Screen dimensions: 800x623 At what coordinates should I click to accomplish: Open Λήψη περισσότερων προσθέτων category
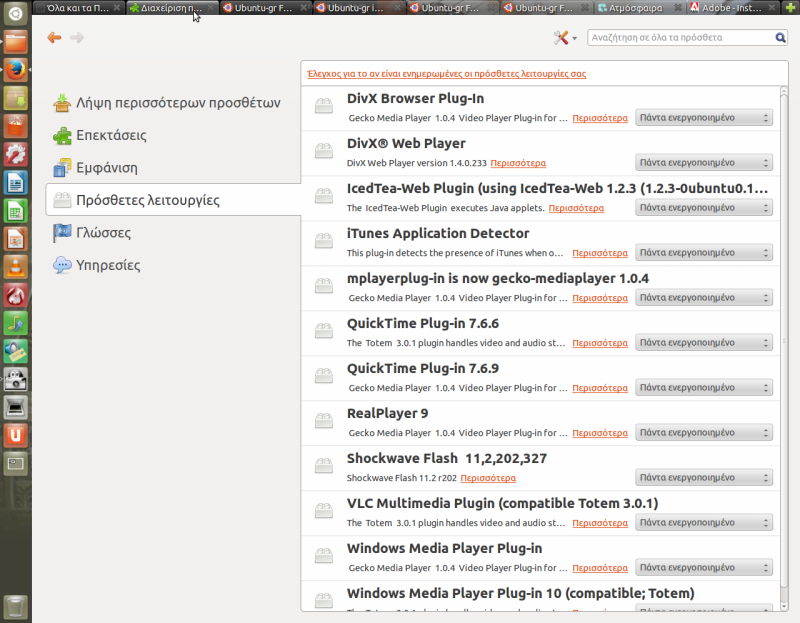[x=167, y=103]
